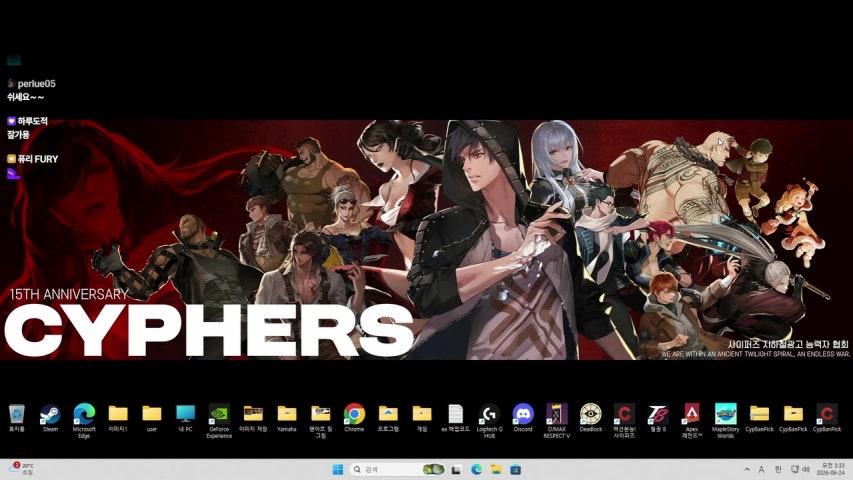Open the taskbar clock and date
The height and width of the screenshot is (480, 853).
coord(832,469)
